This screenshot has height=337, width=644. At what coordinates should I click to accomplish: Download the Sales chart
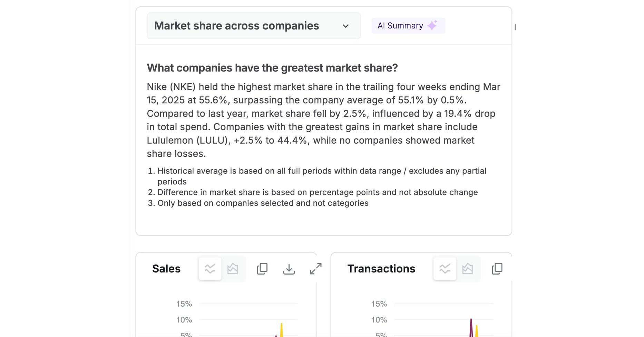pos(289,269)
